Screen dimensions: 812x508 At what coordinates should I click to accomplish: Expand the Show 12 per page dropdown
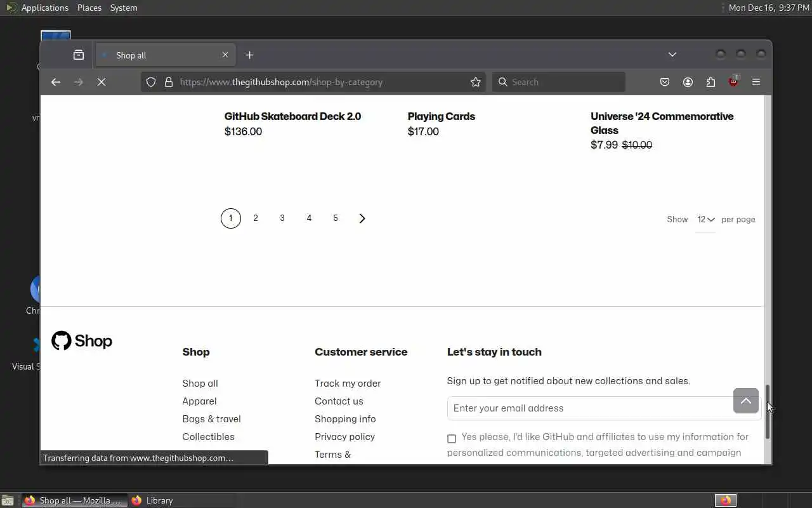[x=705, y=220]
